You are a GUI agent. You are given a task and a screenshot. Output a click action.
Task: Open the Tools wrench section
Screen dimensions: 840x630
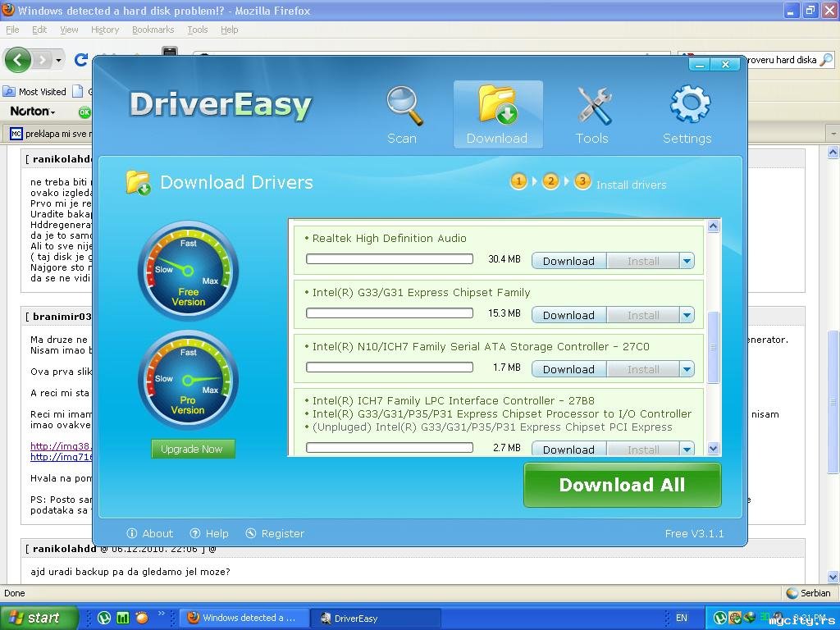592,115
